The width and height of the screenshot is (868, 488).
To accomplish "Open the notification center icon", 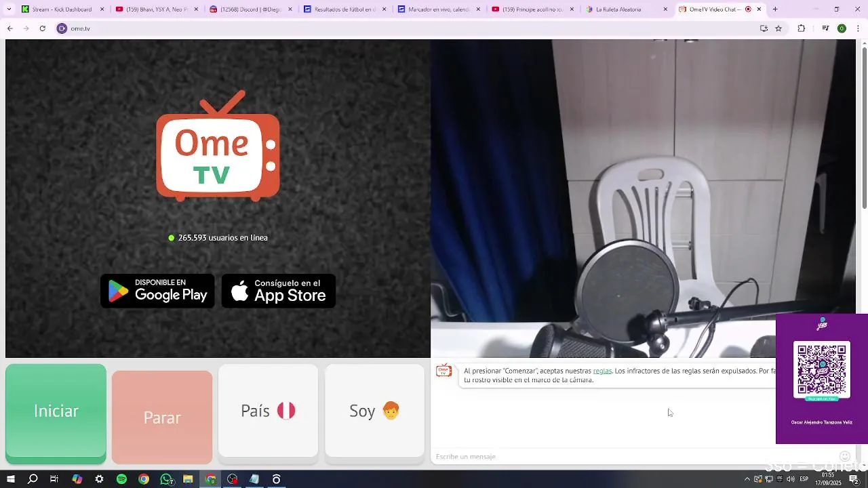I will coord(854,479).
